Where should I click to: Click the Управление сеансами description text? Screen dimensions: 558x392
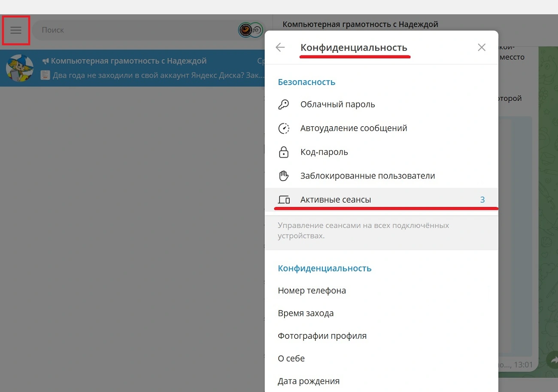point(364,231)
